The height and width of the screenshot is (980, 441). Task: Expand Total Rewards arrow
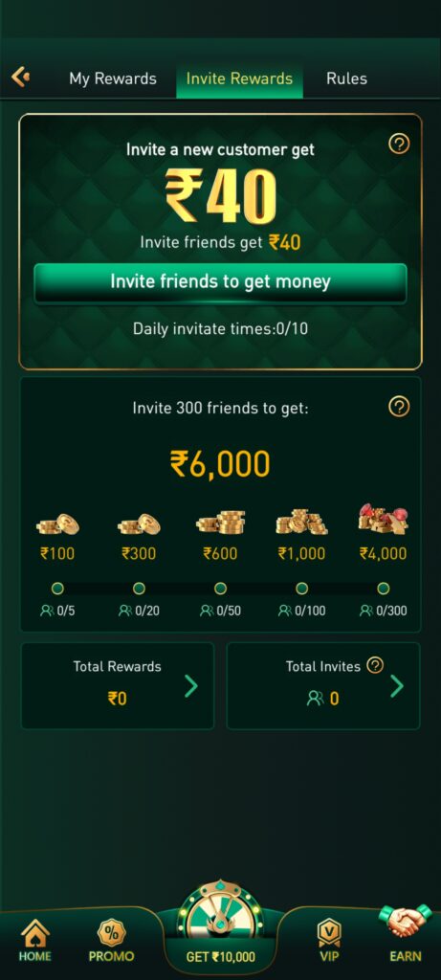pos(191,686)
